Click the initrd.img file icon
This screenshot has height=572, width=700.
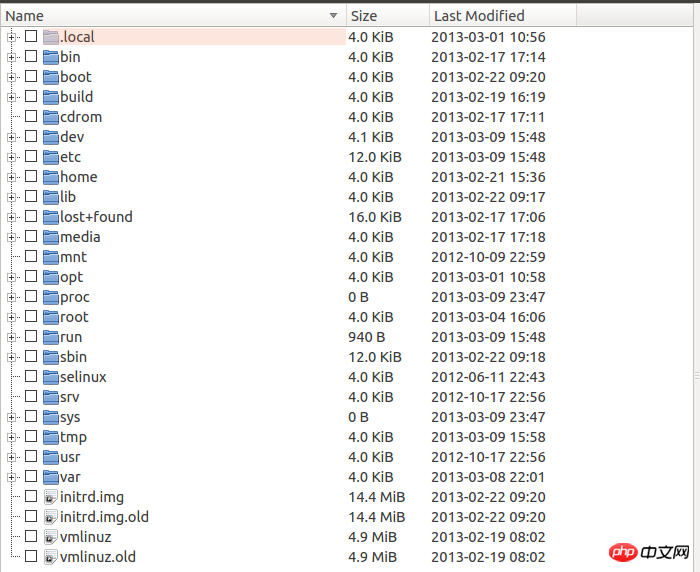[51, 497]
